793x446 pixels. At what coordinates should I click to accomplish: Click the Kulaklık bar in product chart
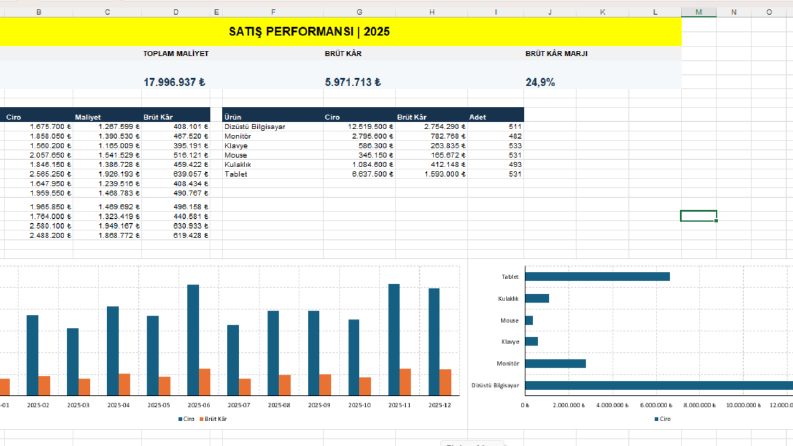537,298
